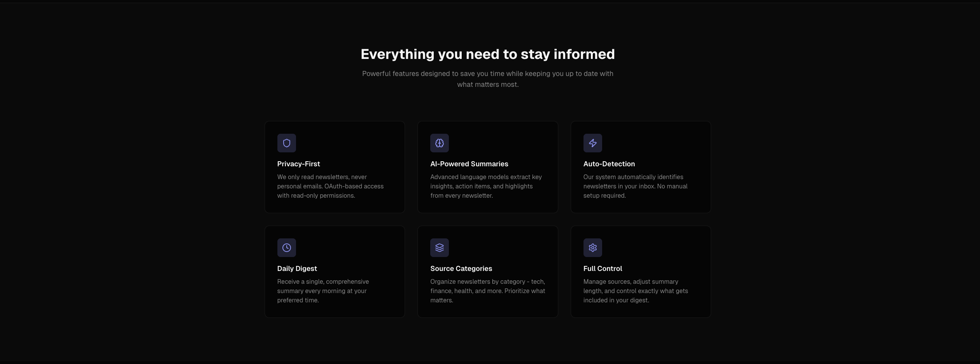Click the Privacy-First heading
This screenshot has height=364, width=980.
298,164
